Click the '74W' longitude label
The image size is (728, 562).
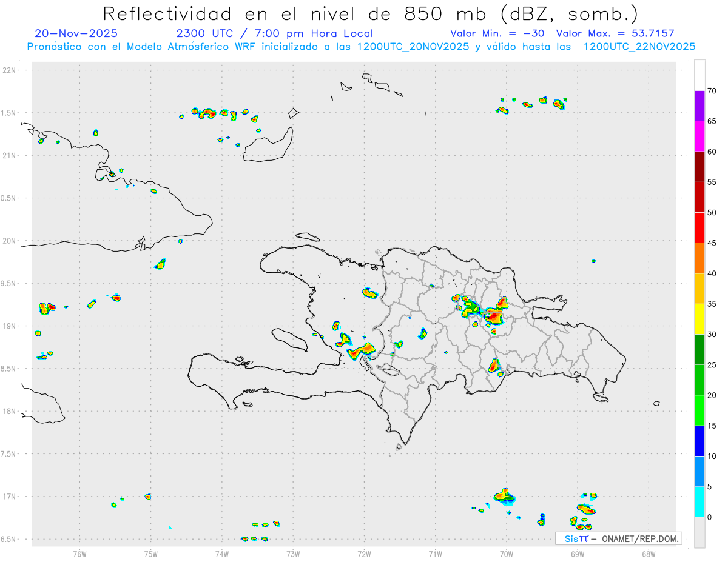221,554
